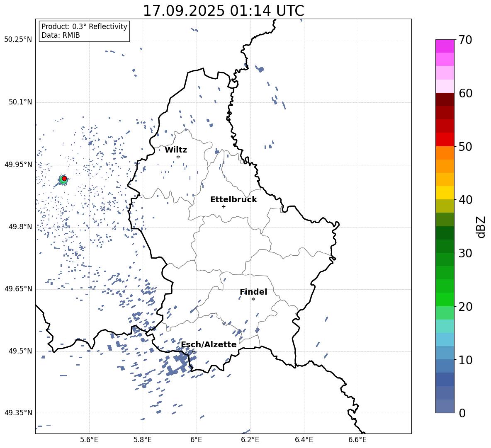This screenshot has width=491, height=448.
Task: Click the 6.2°E longitude label
Action: click(x=250, y=440)
